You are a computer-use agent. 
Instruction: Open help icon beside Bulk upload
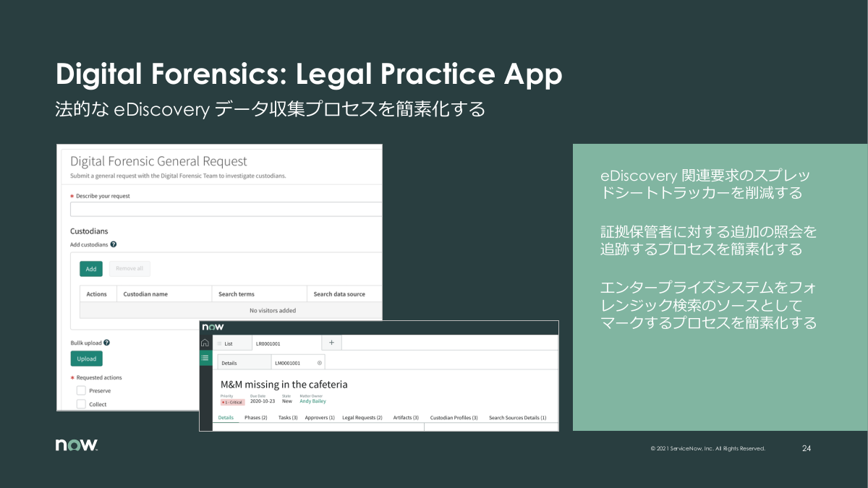(x=107, y=343)
